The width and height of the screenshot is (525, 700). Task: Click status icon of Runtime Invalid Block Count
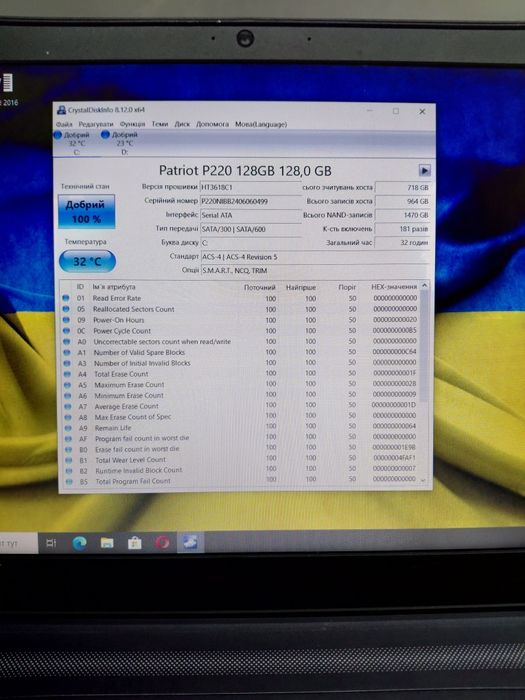[x=69, y=471]
